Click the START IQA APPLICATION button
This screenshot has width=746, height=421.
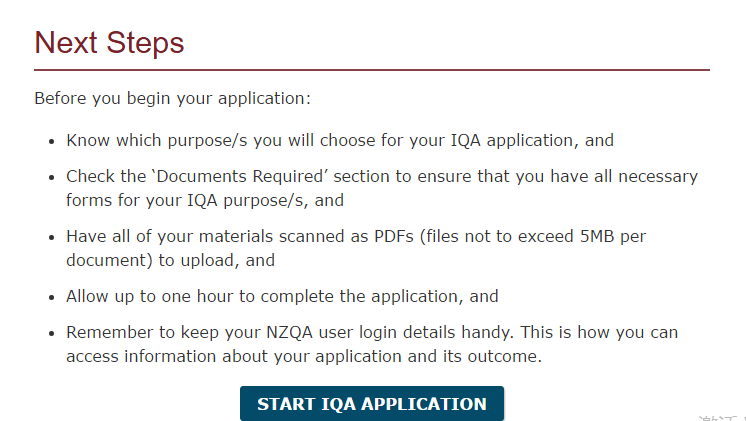372,403
